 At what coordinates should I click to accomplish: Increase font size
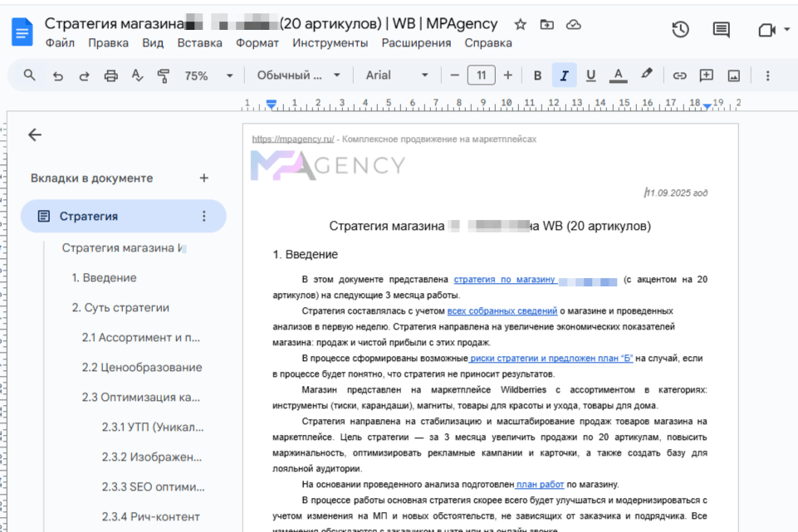point(508,76)
